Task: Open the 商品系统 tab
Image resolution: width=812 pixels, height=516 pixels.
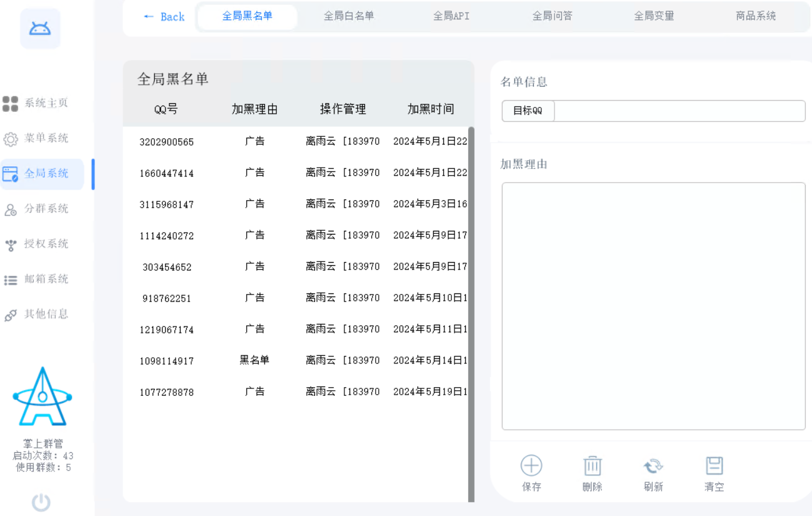Action: [x=756, y=16]
